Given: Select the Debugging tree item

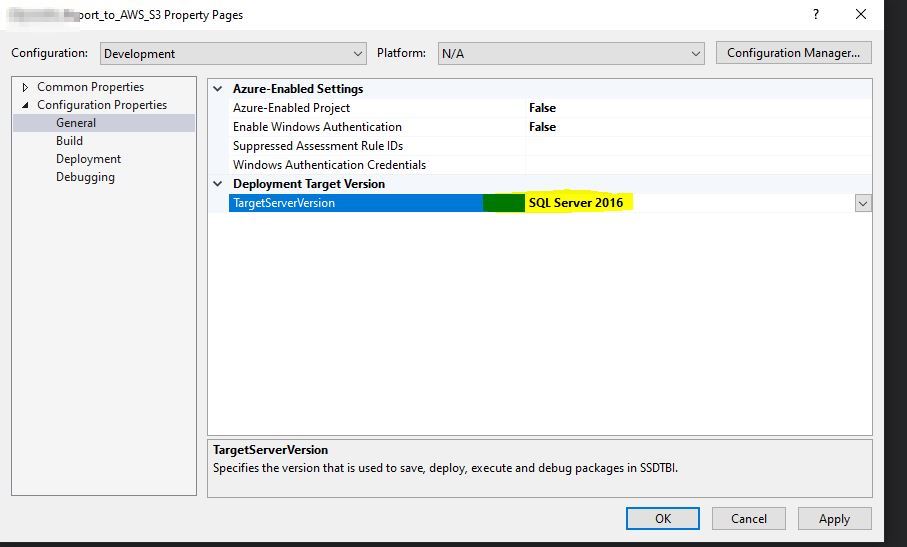Looking at the screenshot, I should pos(85,177).
